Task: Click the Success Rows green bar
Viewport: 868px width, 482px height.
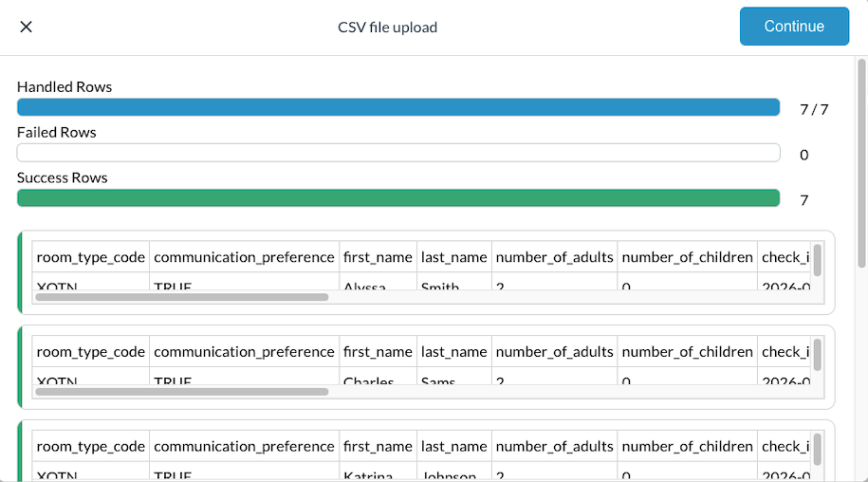Action: click(x=398, y=198)
